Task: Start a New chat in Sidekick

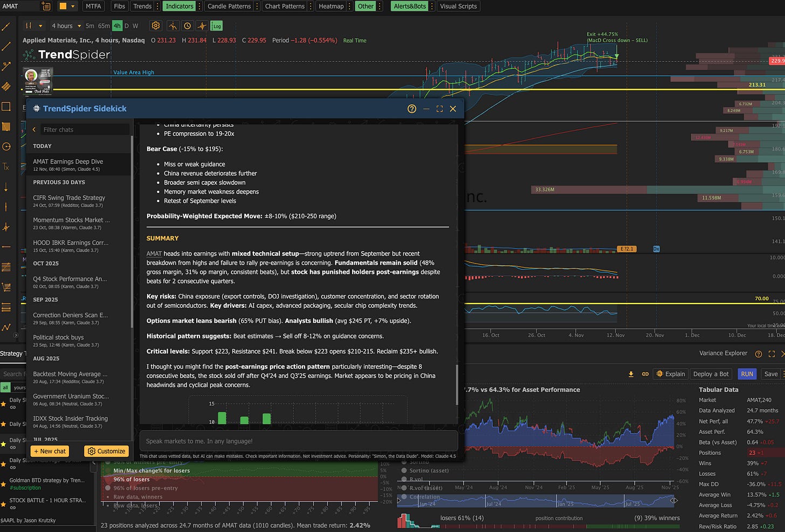Action: click(x=50, y=451)
